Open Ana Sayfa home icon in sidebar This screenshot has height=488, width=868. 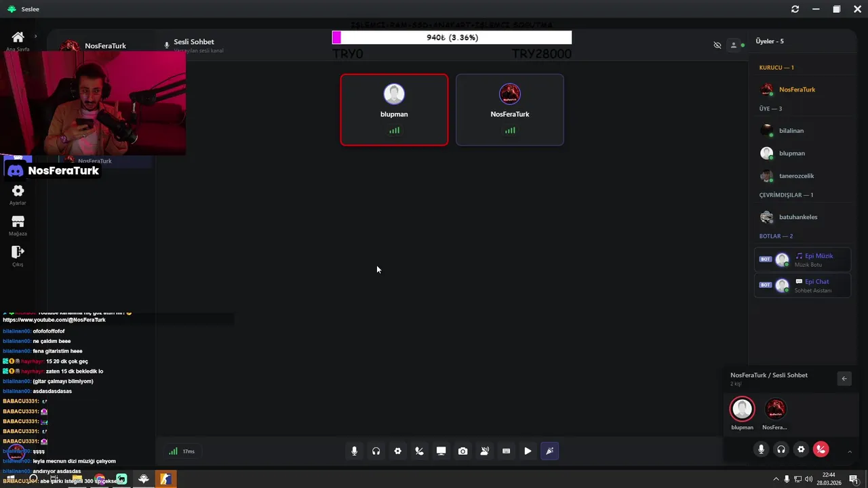(x=18, y=37)
